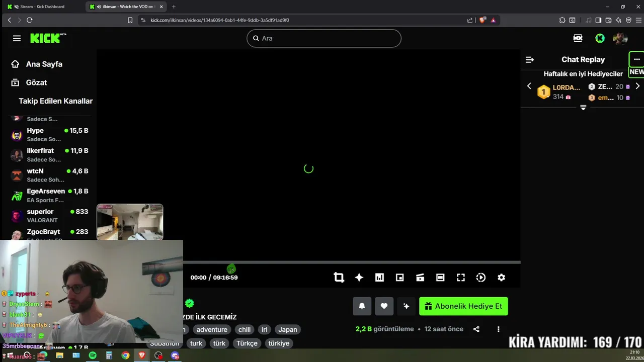Toggle follow heart button
The image size is (644, 362).
tap(384, 306)
